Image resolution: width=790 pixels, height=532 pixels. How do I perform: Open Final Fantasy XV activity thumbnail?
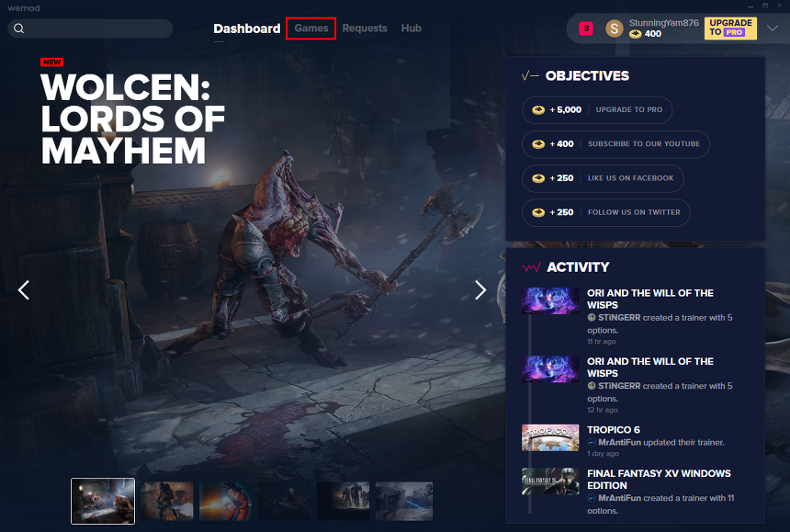coord(550,481)
